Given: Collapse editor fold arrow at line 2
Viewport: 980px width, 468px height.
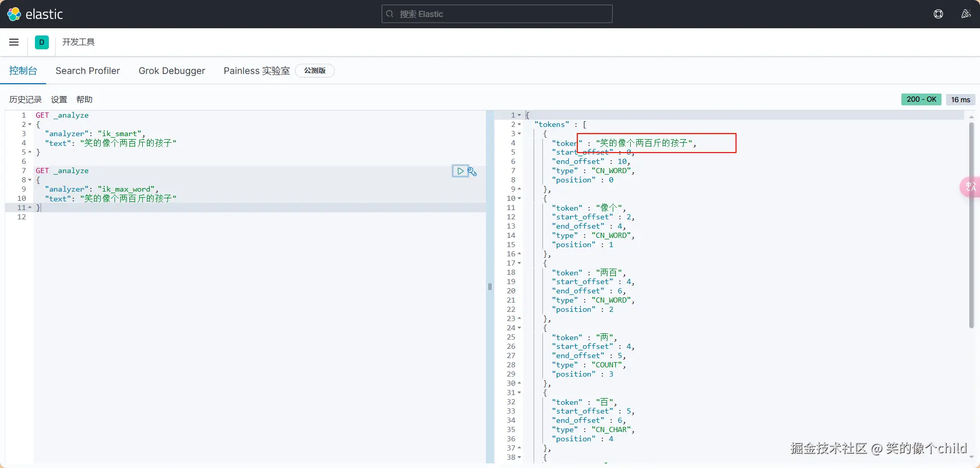Looking at the screenshot, I should click(x=30, y=125).
